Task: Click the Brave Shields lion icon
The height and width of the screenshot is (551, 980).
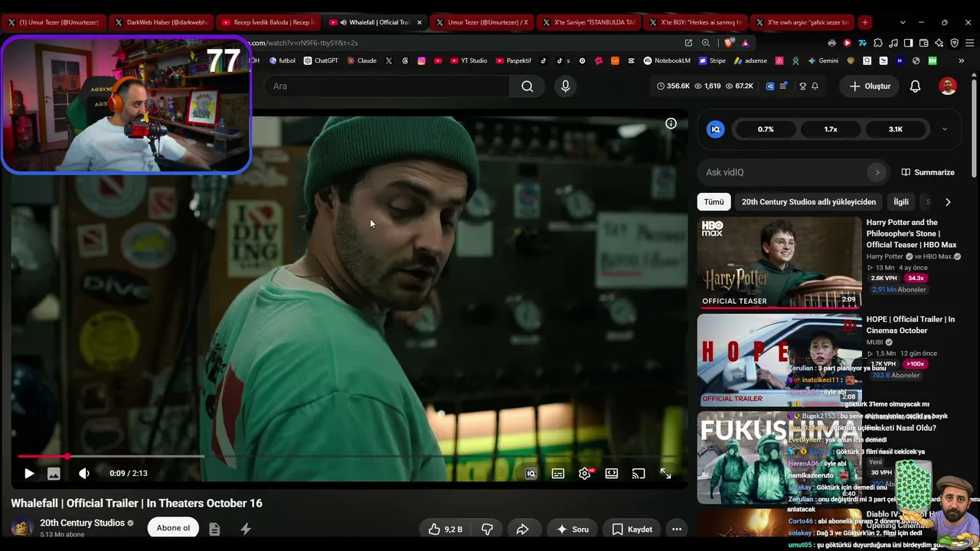Action: 728,43
